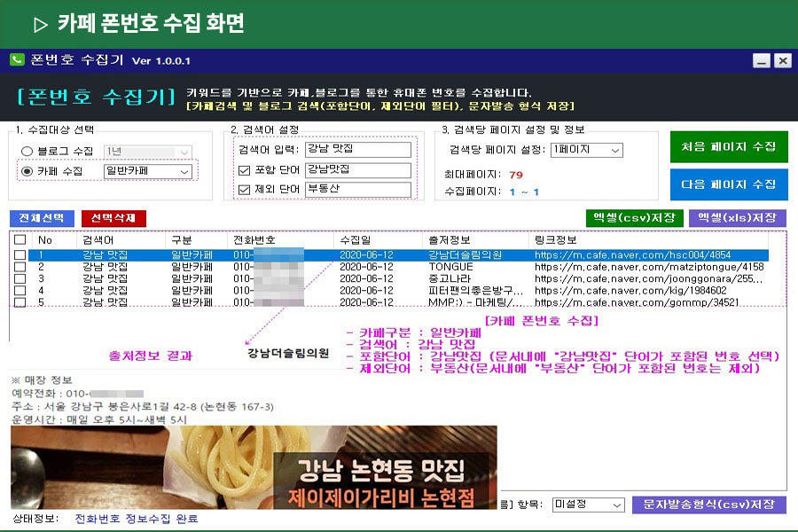Screen dimensions: 798x532
Task: Click the red 선택삭제 button
Action: [113, 218]
